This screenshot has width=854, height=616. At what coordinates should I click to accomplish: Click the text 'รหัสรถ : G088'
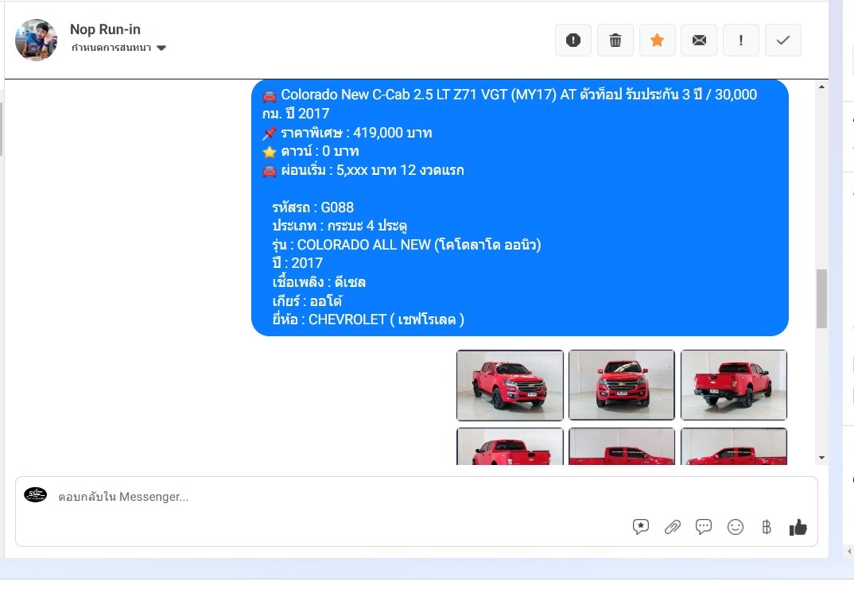point(312,207)
